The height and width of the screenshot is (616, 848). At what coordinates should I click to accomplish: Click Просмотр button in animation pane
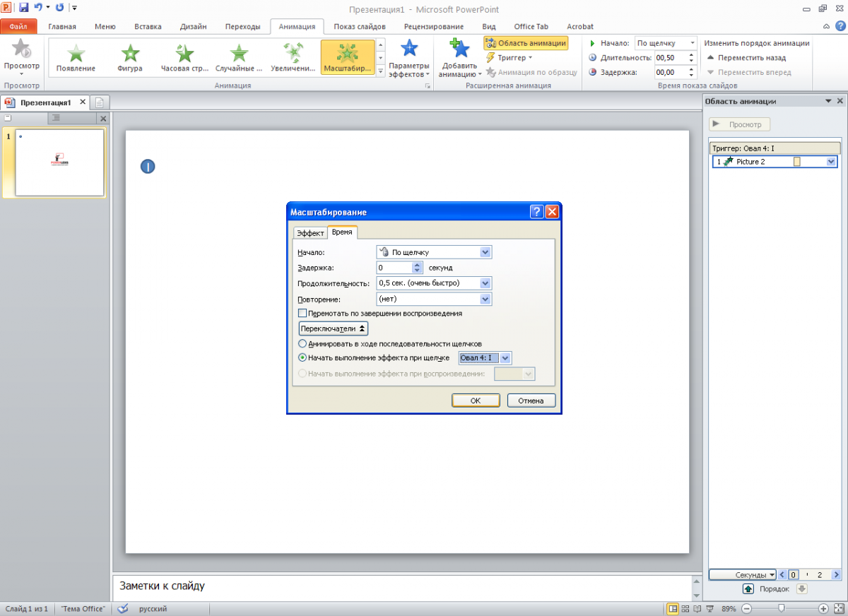(740, 124)
